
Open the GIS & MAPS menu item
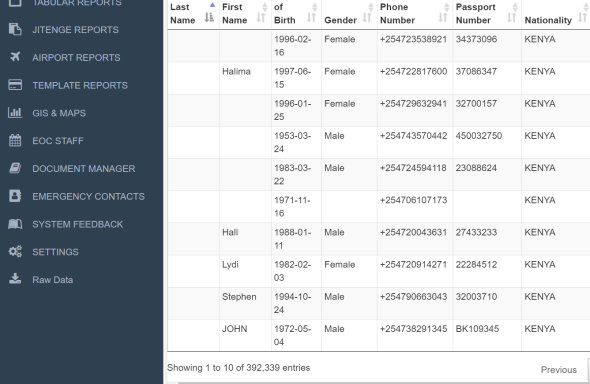[59, 113]
